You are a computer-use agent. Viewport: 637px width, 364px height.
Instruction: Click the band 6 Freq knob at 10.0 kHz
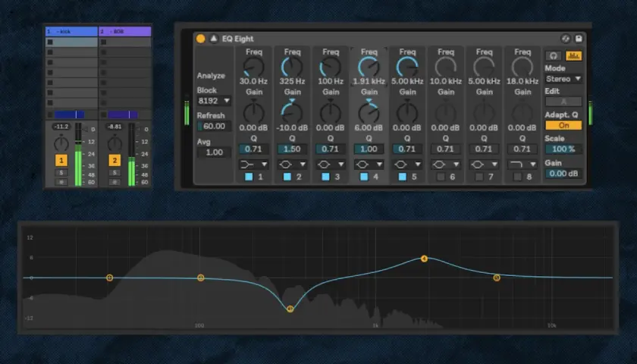[446, 67]
